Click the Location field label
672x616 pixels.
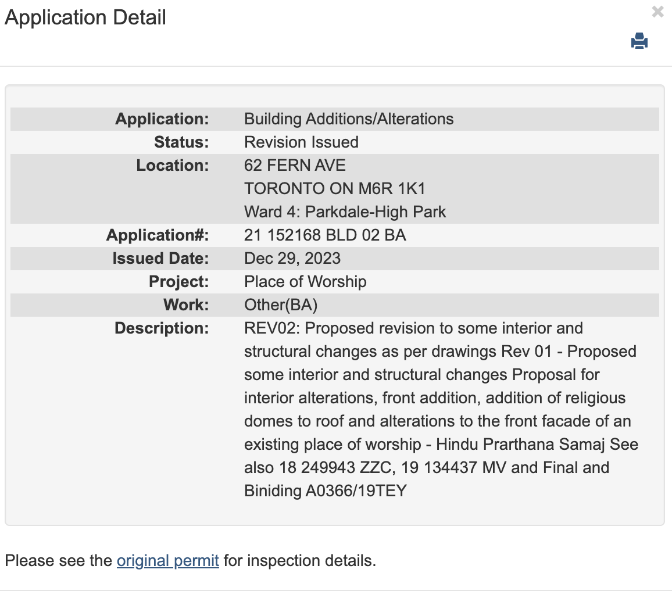172,166
